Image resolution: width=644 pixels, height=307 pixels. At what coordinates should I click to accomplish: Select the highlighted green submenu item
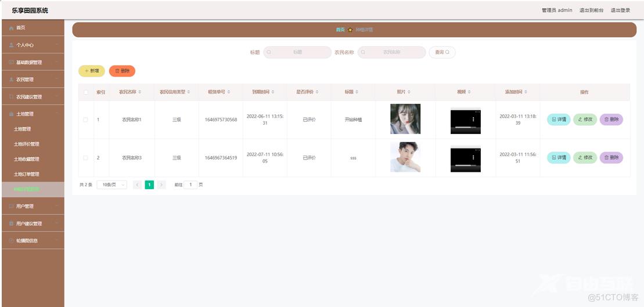33,189
